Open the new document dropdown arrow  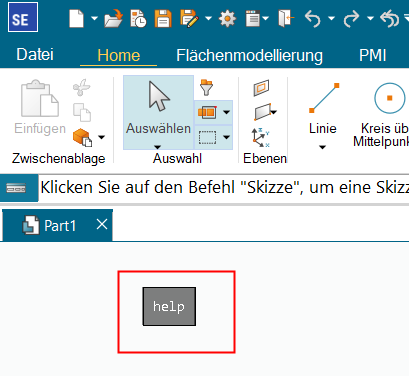[x=95, y=18]
